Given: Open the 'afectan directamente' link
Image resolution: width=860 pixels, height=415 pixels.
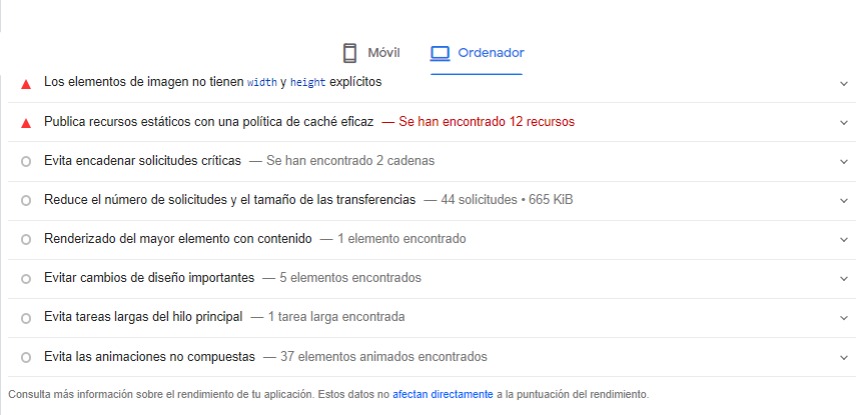Looking at the screenshot, I should tap(443, 394).
